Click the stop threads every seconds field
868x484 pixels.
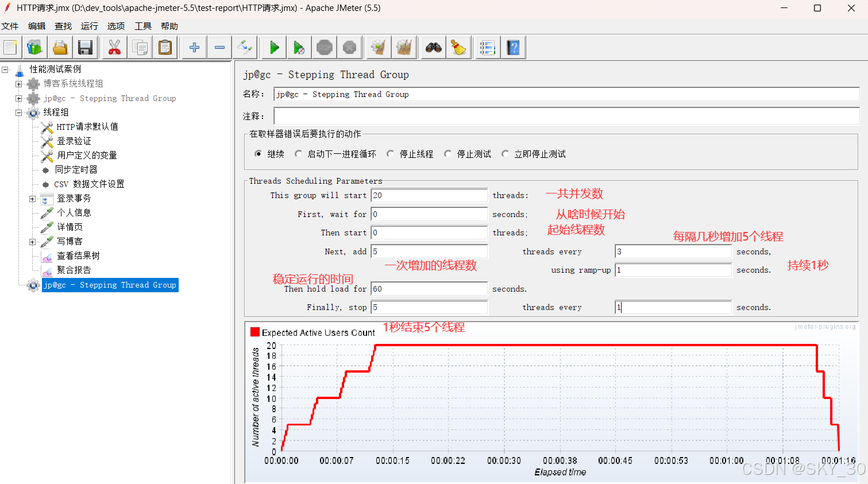coord(673,307)
